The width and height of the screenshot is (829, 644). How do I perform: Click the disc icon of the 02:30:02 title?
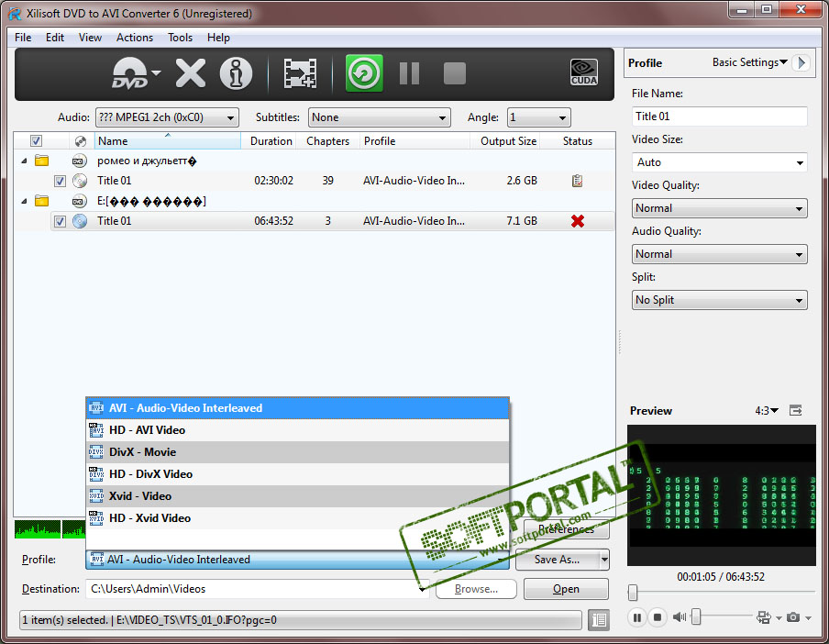[79, 181]
